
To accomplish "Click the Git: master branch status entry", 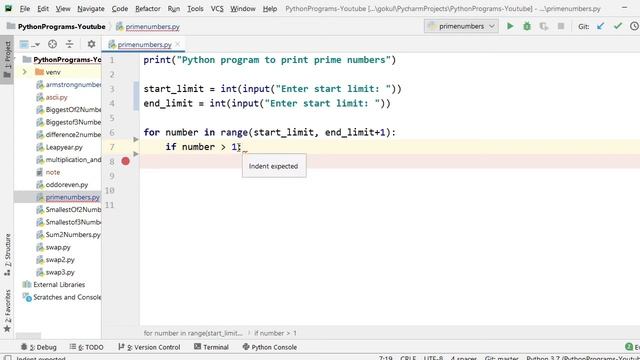I will click(x=502, y=358).
